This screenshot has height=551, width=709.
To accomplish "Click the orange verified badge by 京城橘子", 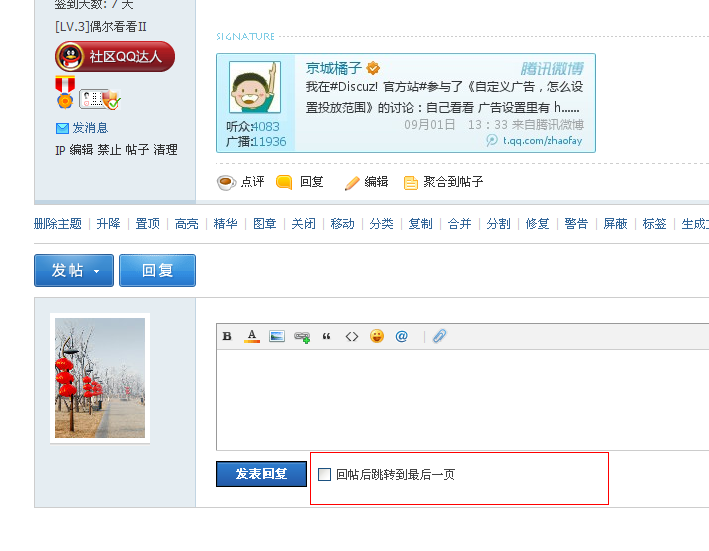I will click(373, 68).
